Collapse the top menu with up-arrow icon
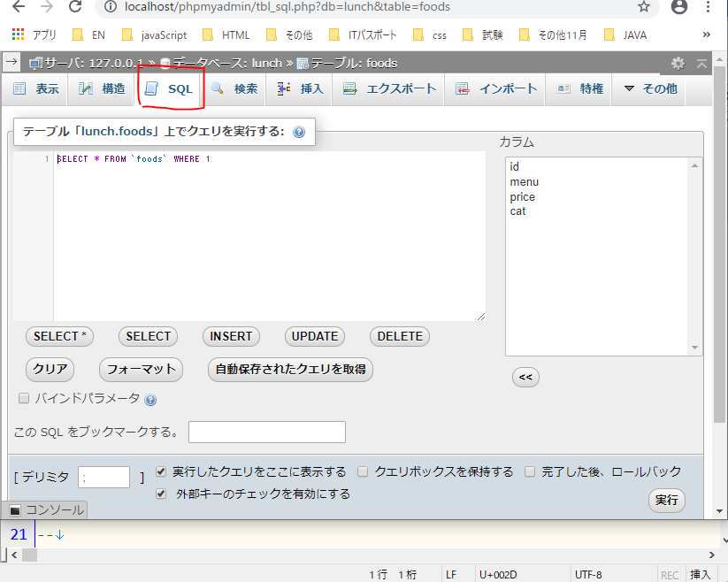 pyautogui.click(x=701, y=64)
